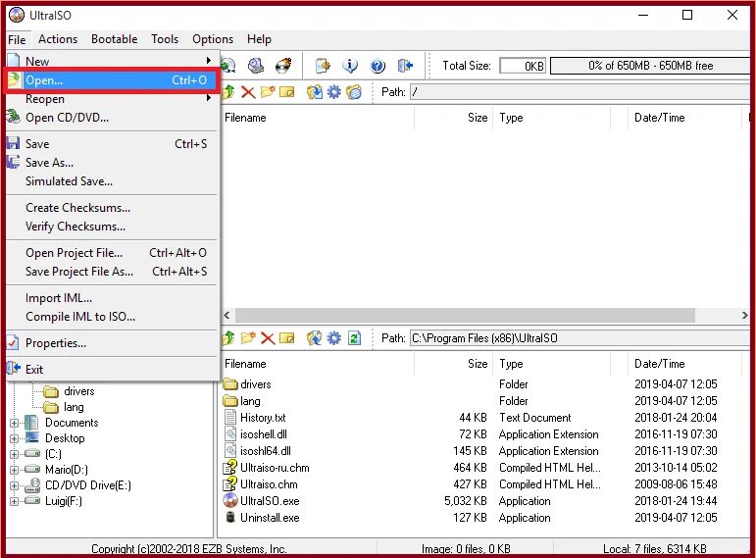Select History.txt in file list
Viewport: 756px width, 558px height.
click(263, 418)
